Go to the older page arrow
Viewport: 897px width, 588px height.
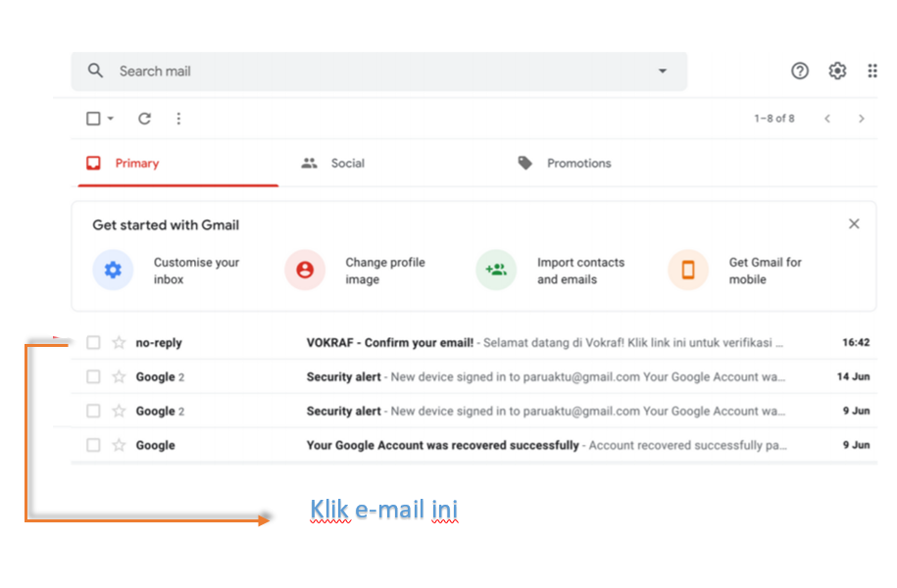pos(861,119)
